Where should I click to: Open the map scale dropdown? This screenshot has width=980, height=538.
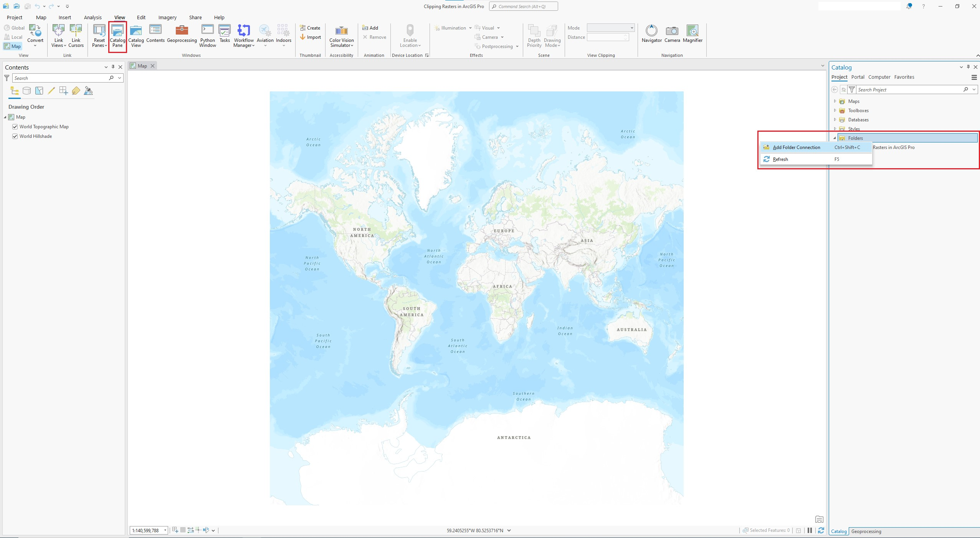[x=165, y=530]
